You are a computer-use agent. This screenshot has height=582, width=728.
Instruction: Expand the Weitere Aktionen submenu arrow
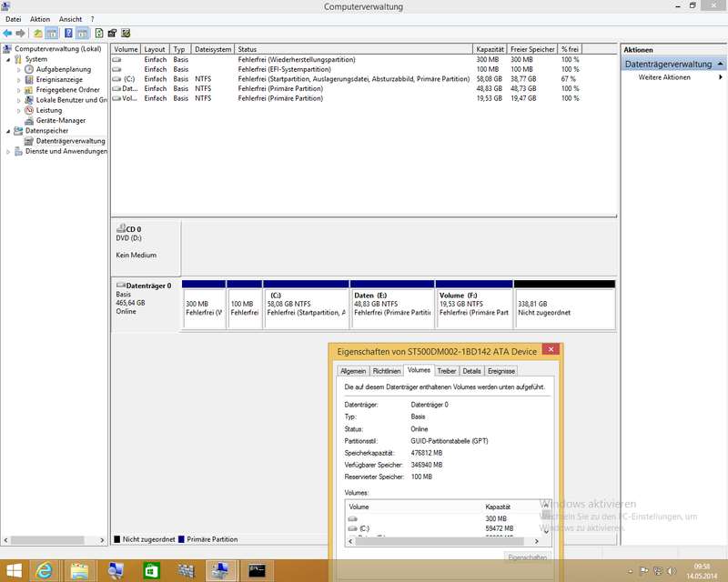pos(721,77)
